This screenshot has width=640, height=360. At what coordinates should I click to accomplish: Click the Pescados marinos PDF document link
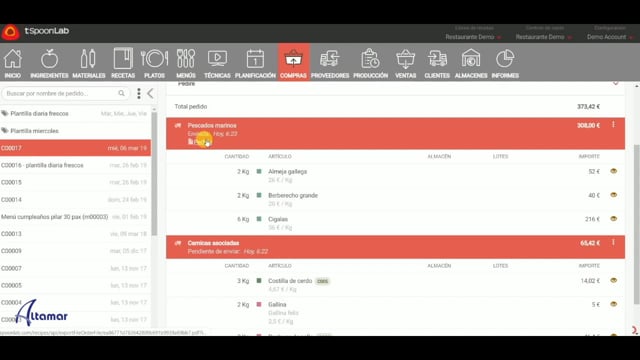[200, 142]
